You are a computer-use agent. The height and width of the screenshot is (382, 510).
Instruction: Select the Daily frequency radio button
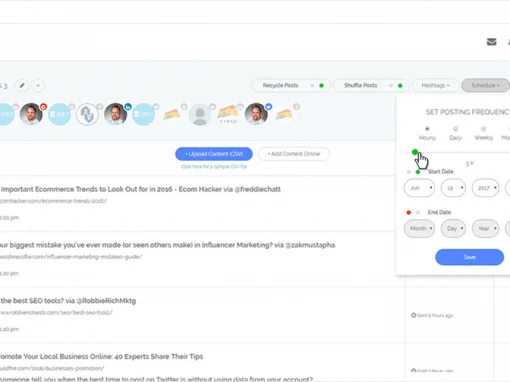[x=455, y=129]
